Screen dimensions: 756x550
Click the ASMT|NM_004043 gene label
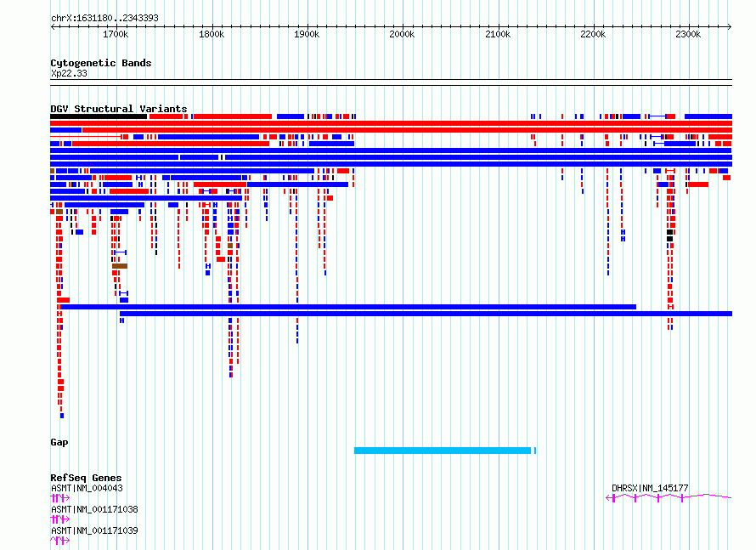click(87, 488)
